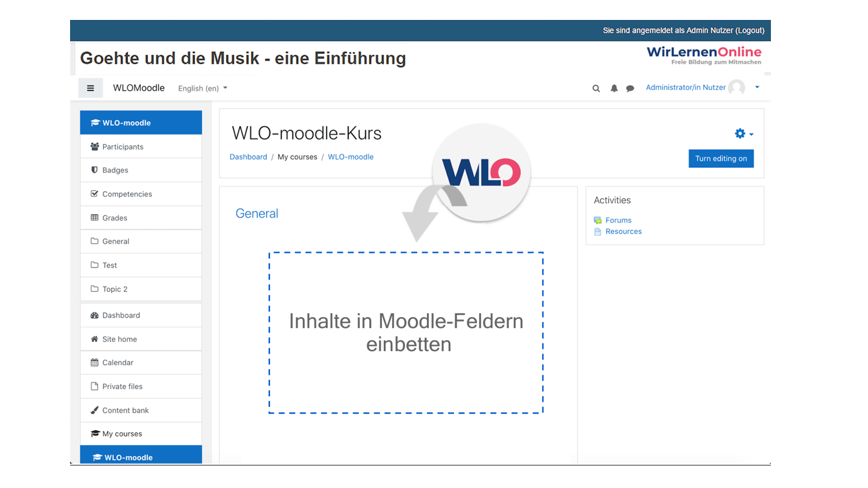The height and width of the screenshot is (488, 868).
Task: Click the search magnifier icon
Action: point(596,89)
